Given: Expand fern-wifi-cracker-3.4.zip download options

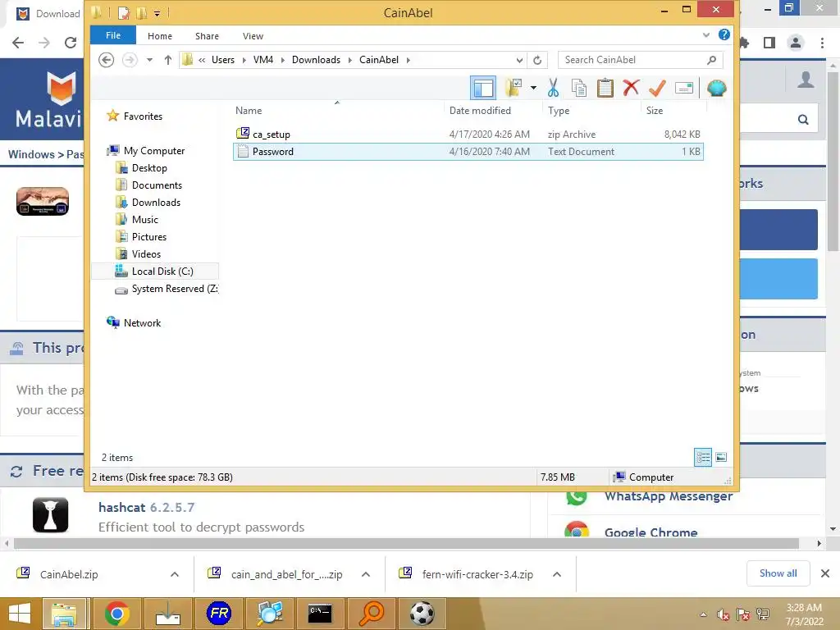Looking at the screenshot, I should (x=557, y=574).
